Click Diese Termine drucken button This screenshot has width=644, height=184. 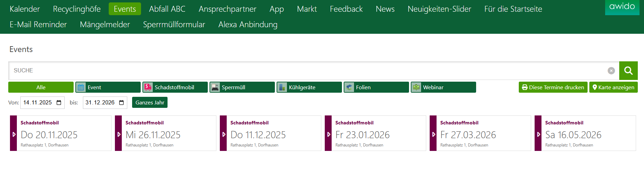(x=553, y=88)
